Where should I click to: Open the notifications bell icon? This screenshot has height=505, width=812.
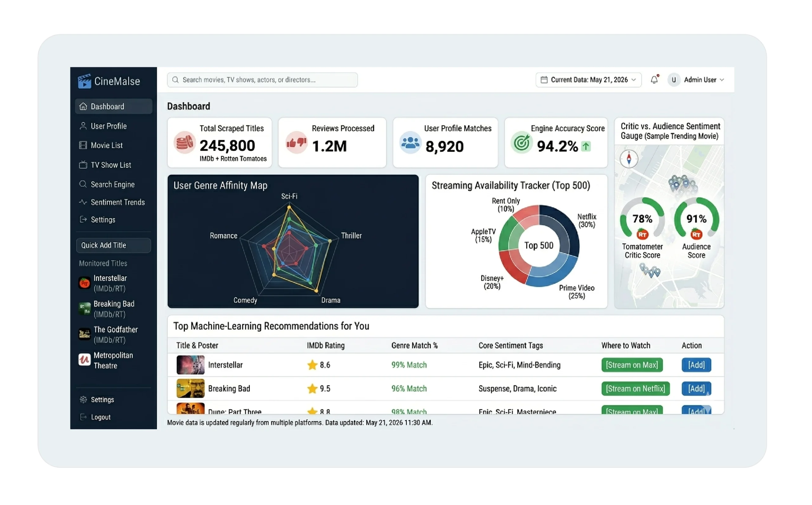(654, 80)
